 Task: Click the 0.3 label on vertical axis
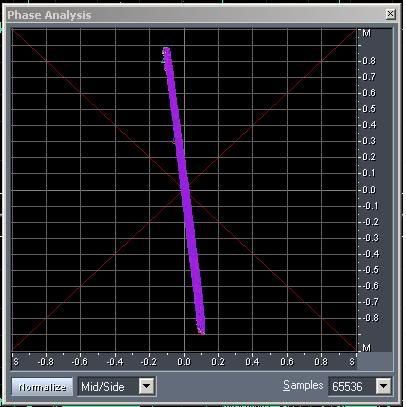click(369, 141)
